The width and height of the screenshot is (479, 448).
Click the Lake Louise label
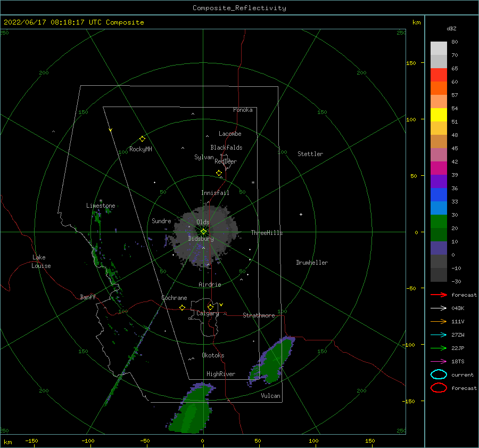coord(41,262)
